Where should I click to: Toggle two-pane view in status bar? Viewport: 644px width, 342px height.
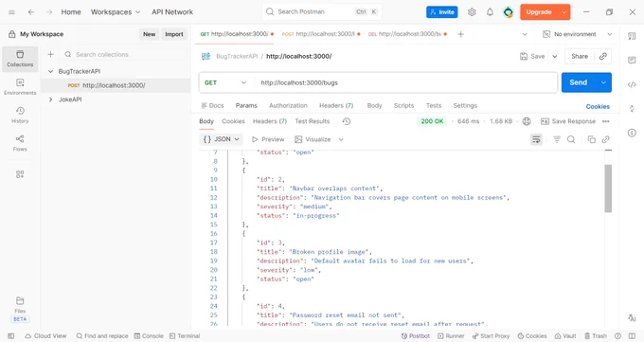632,335
